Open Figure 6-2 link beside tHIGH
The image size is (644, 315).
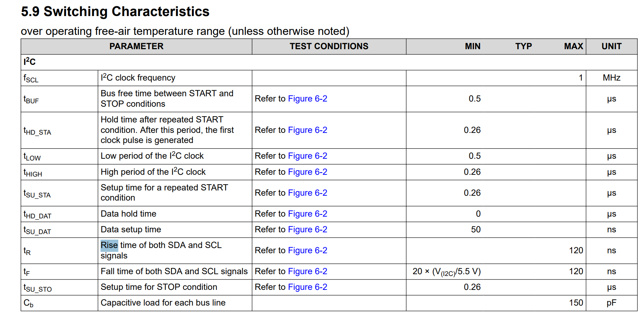pos(308,172)
